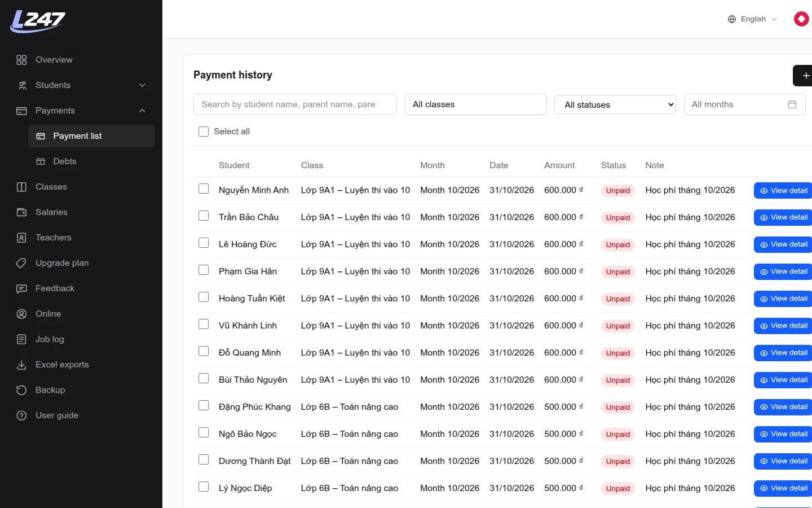Click the Feedback chat icon
Viewport: 812px width, 508px height.
point(21,288)
